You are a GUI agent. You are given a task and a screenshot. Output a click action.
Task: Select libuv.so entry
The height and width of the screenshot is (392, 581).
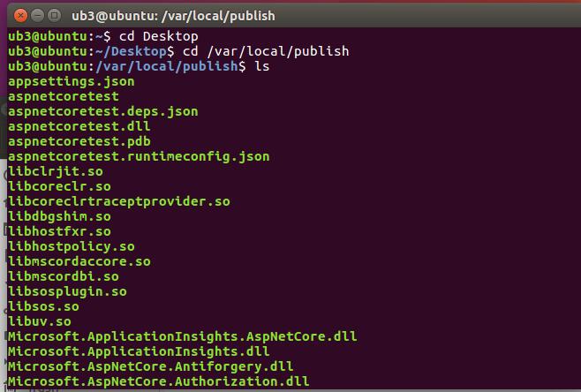click(40, 321)
